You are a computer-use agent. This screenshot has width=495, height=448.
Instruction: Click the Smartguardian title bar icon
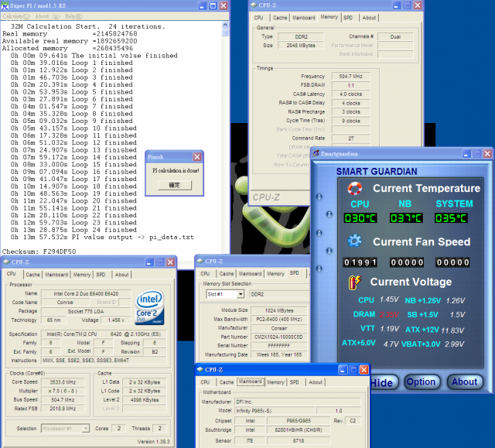coord(316,154)
